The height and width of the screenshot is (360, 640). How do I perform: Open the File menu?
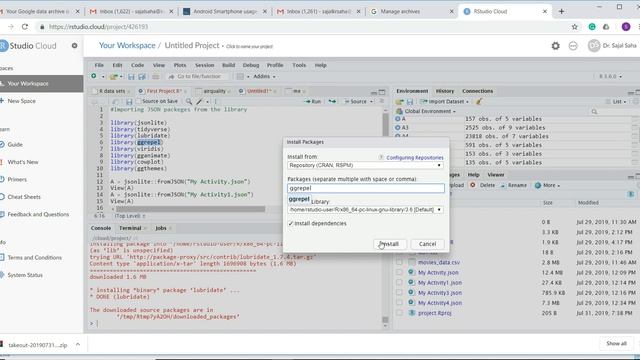[99, 65]
